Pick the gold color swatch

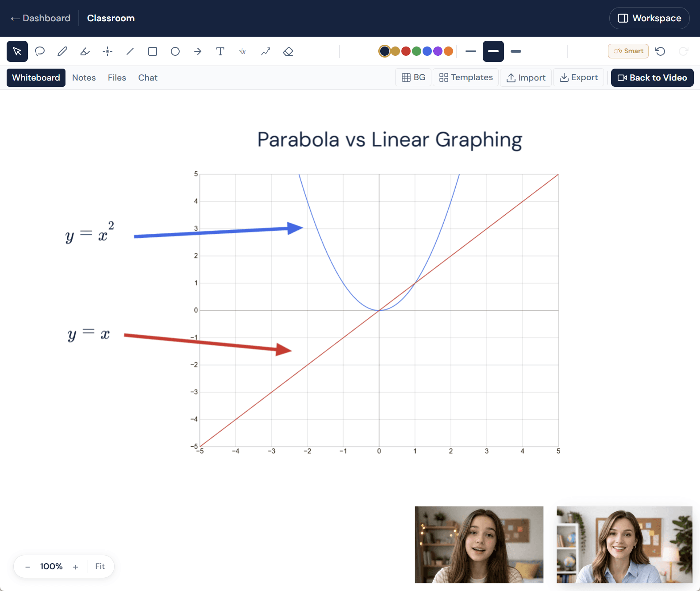point(395,51)
